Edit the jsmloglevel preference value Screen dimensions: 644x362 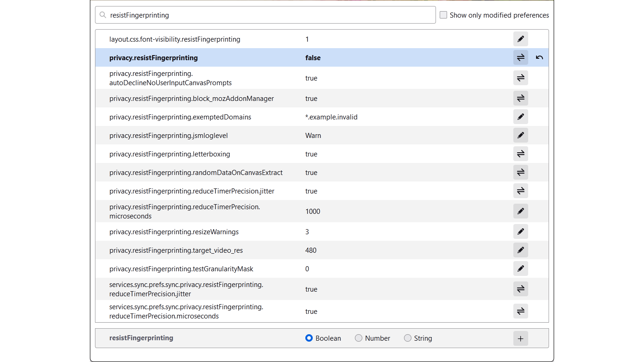520,135
